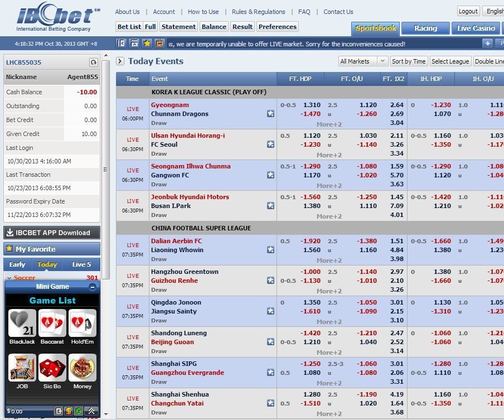The height and width of the screenshot is (420, 504).
Task: Refresh account info beside LHC855035
Action: tap(93, 62)
